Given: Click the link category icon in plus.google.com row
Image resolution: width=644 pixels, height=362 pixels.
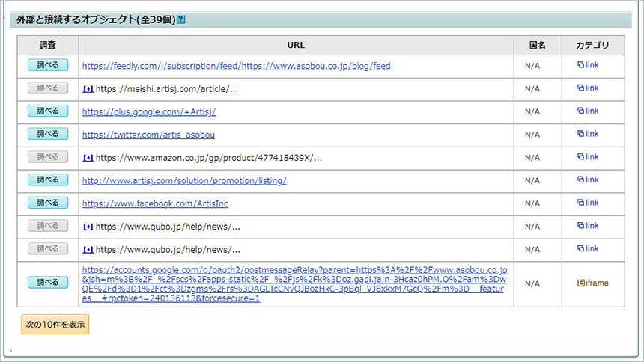Looking at the screenshot, I should point(581,111).
